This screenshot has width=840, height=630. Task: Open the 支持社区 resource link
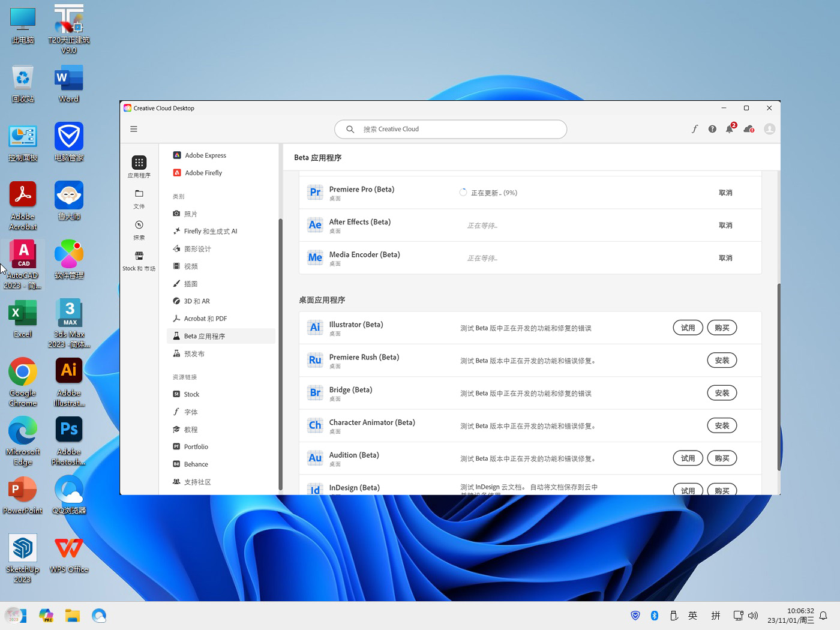click(191, 482)
